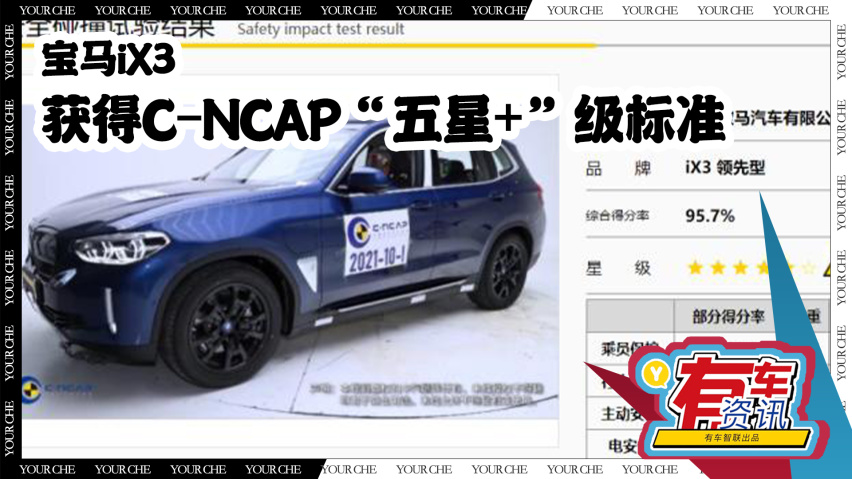Click the 有车智联出品 yellow banner
The width and height of the screenshot is (852, 479).
[732, 438]
